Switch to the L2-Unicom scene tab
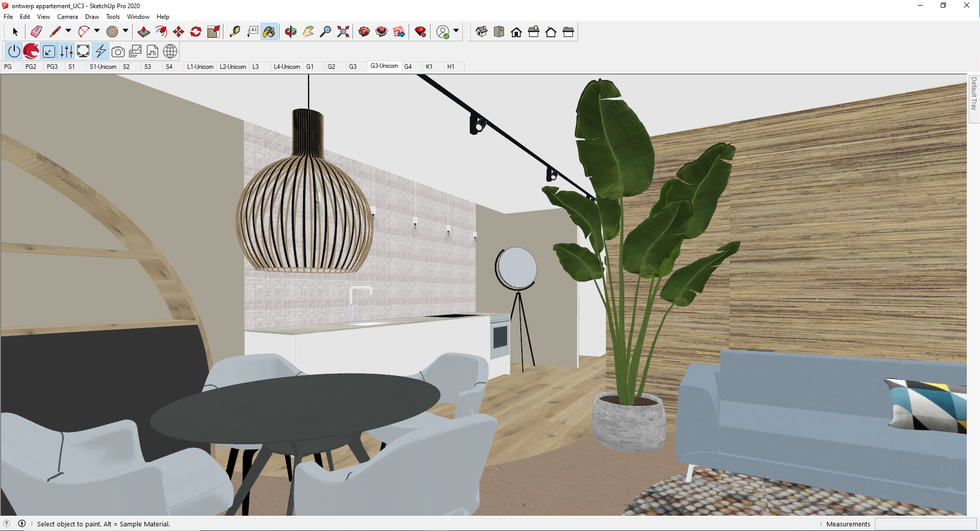The height and width of the screenshot is (531, 980). [x=233, y=67]
